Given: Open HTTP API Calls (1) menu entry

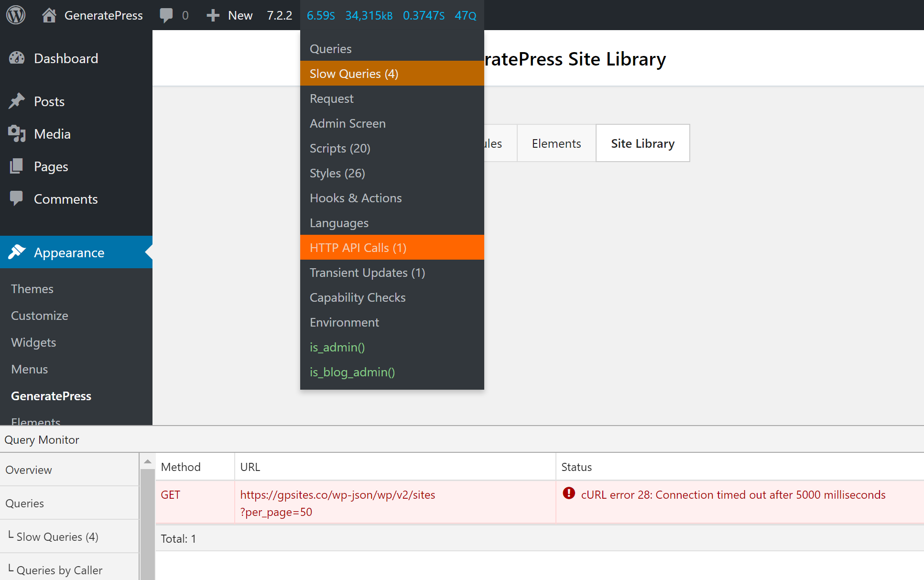Looking at the screenshot, I should pyautogui.click(x=392, y=248).
